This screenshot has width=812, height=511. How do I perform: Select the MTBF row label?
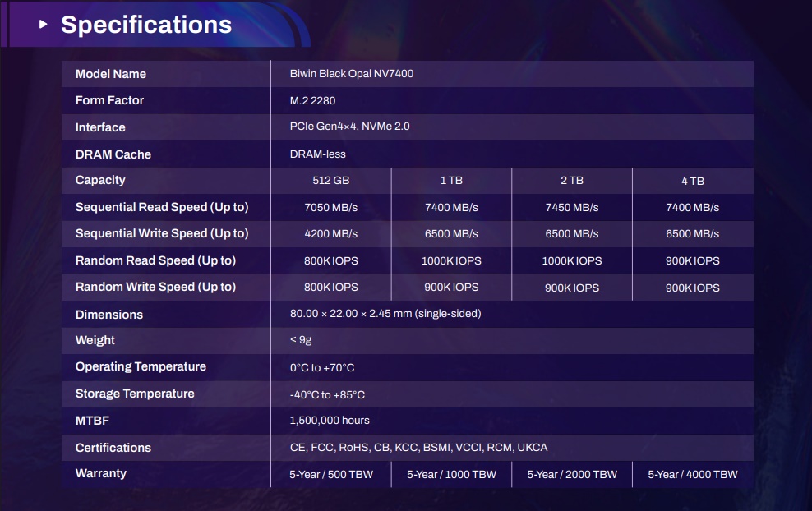92,421
